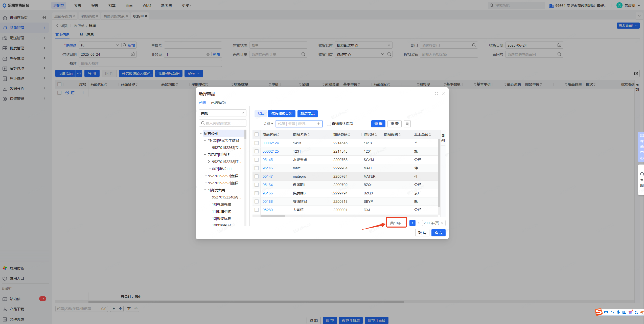Click the product table horizontal scrollbar
The image size is (644, 324).
click(x=273, y=216)
